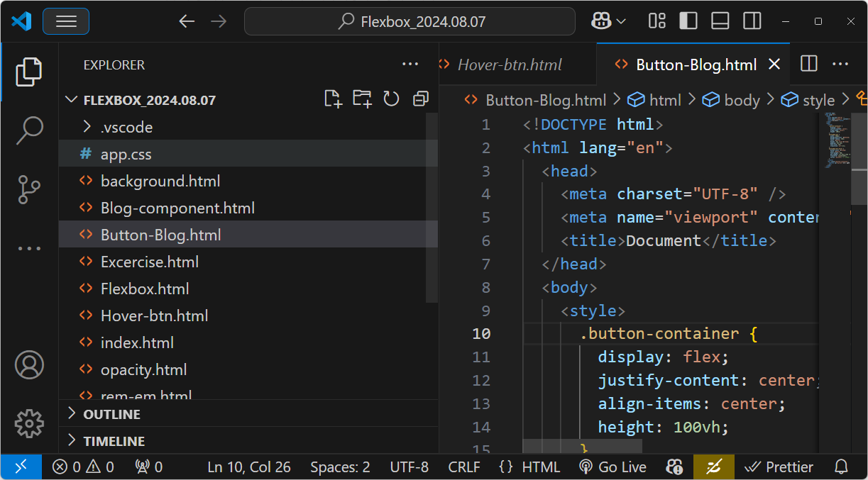Go forward with the right arrow
Image resolution: width=868 pixels, height=480 pixels.
tap(219, 21)
